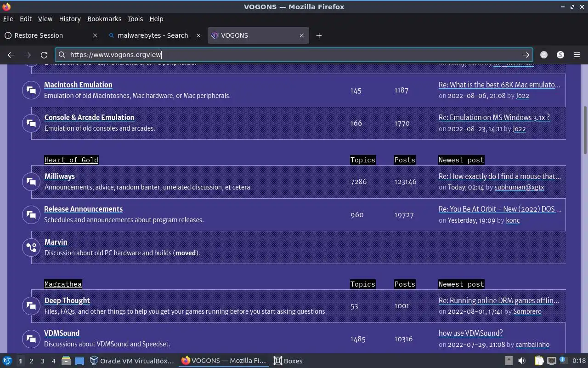
Task: Open the Tools menu
Action: 135,19
